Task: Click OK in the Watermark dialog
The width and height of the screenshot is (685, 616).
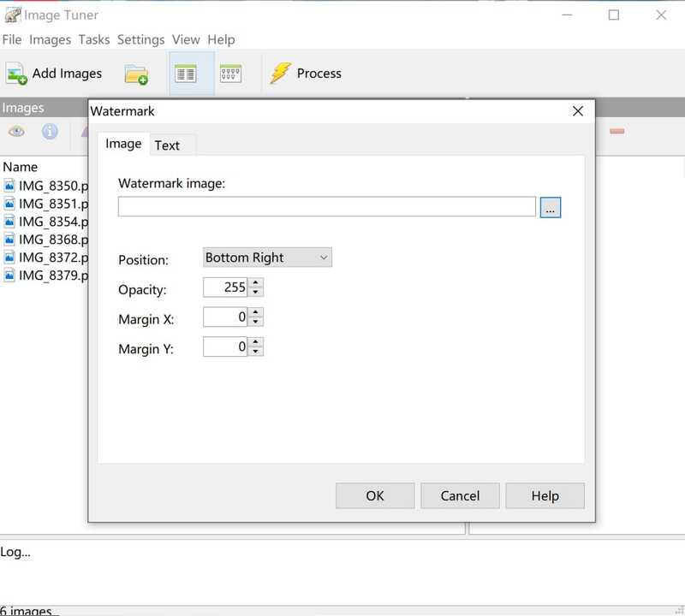Action: [375, 495]
